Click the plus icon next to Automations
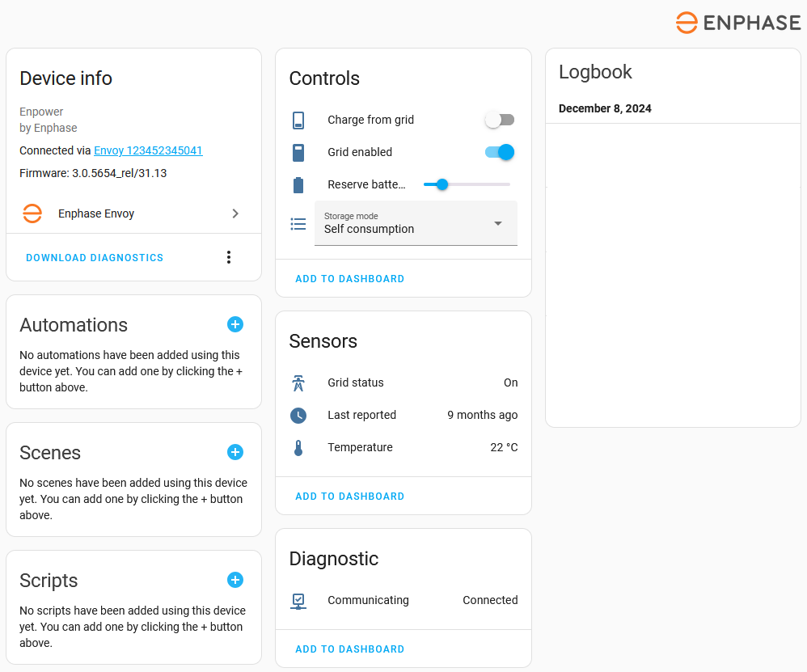807x672 pixels. (235, 324)
